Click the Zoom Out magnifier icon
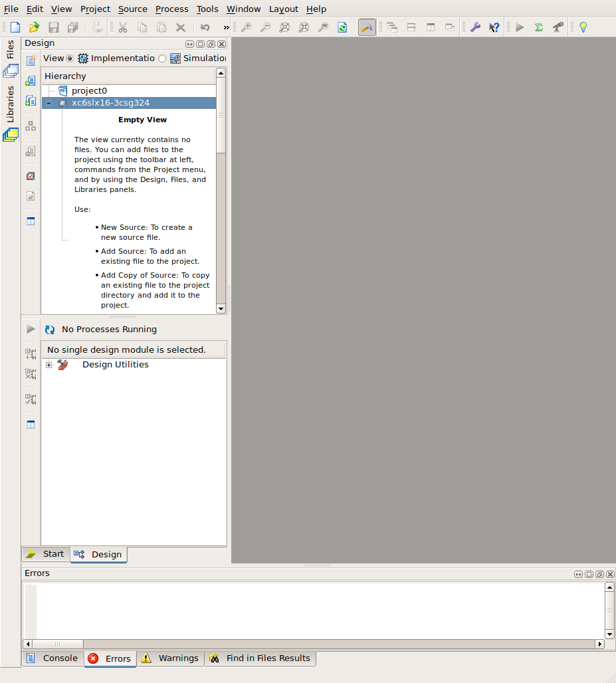Screen dimensions: 616x683 click(265, 27)
